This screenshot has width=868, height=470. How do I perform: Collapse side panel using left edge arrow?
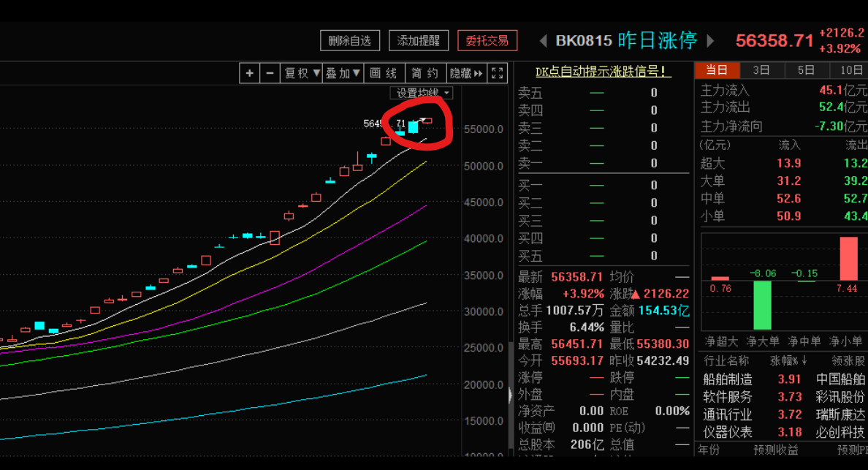click(x=510, y=395)
